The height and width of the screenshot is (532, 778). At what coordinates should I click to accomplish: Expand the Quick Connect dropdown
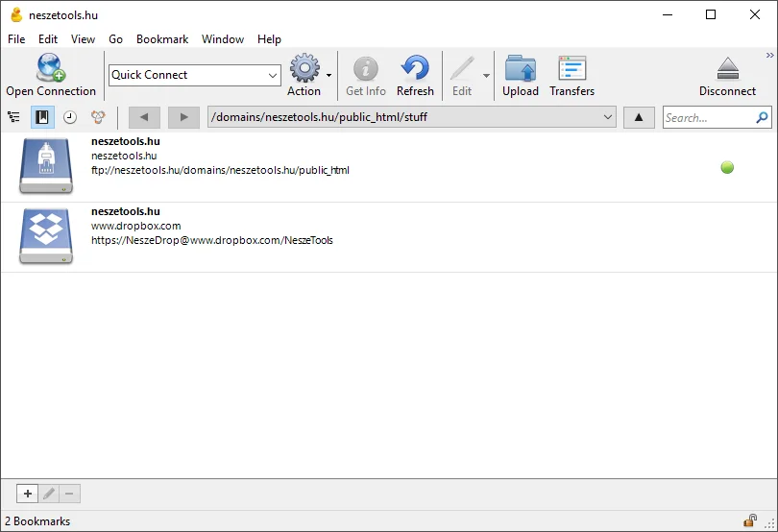point(273,76)
